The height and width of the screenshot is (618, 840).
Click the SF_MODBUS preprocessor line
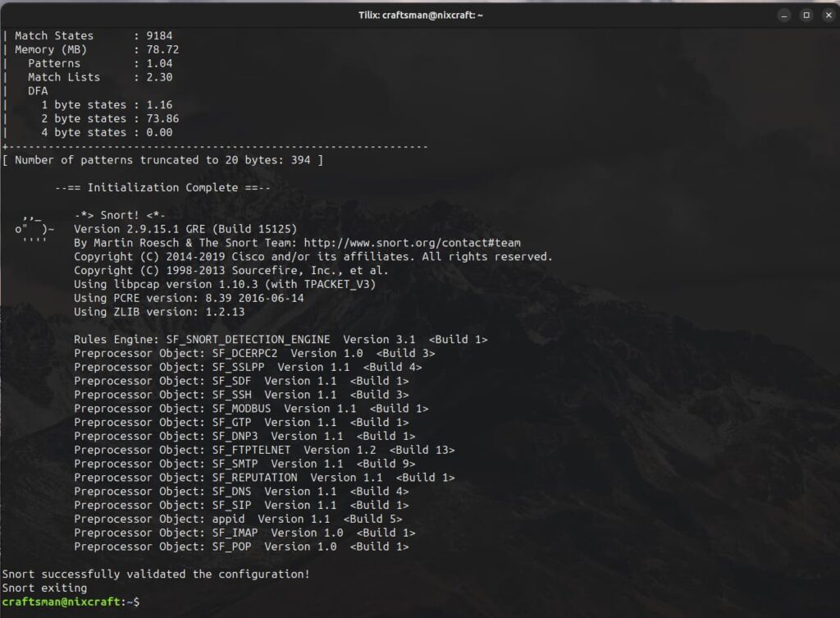pyautogui.click(x=251, y=409)
